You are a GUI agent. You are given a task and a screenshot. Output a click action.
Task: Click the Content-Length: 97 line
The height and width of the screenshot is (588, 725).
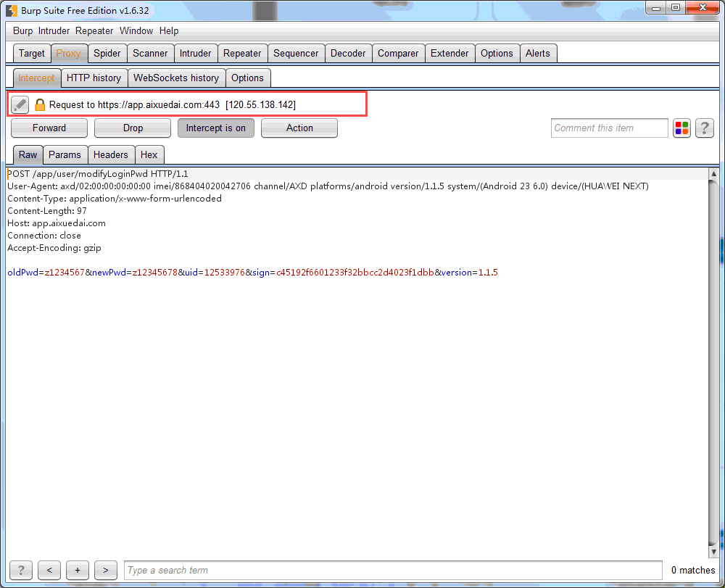pyautogui.click(x=47, y=211)
